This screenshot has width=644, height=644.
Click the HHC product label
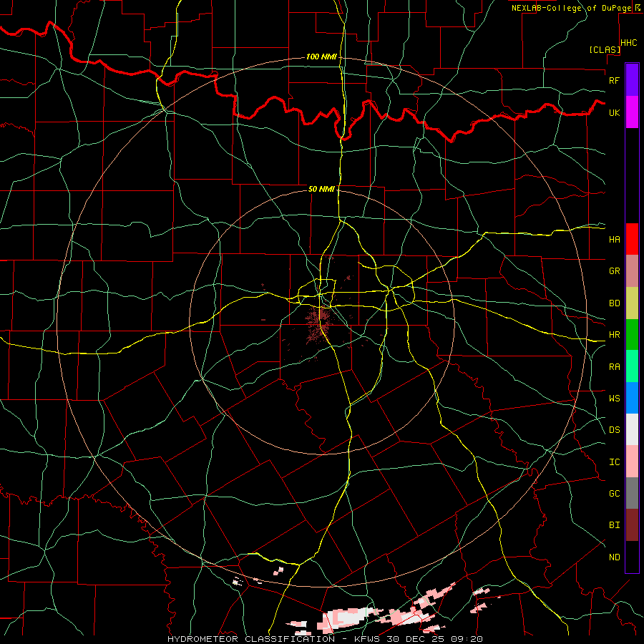tap(628, 43)
